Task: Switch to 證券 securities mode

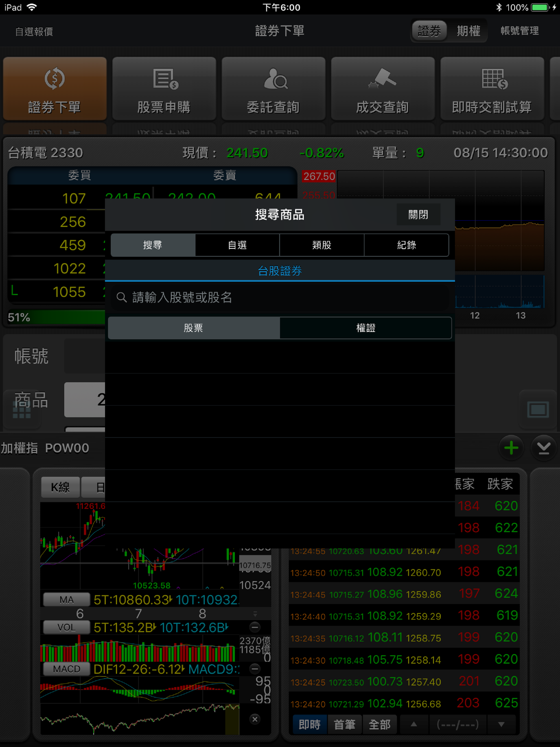Action: coord(429,31)
